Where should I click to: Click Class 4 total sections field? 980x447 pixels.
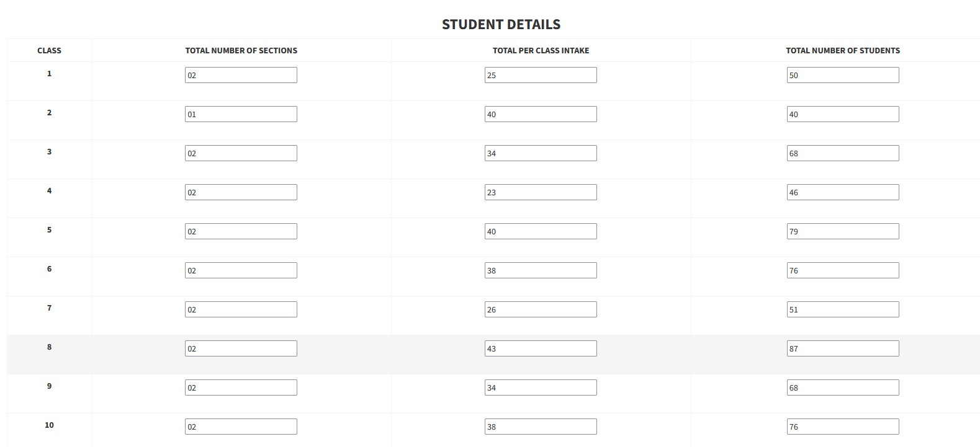241,192
